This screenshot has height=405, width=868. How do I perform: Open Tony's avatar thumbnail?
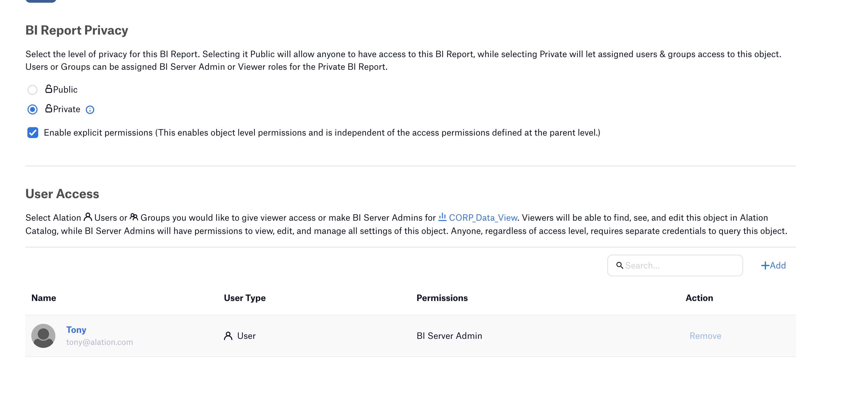[43, 336]
